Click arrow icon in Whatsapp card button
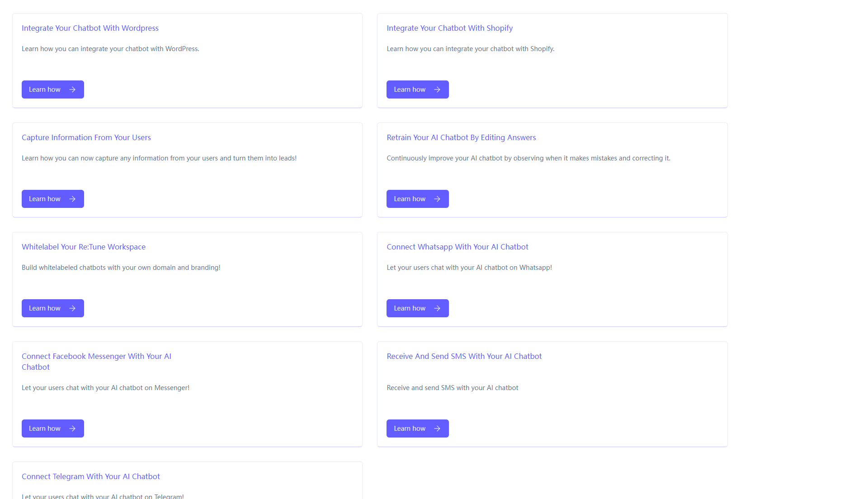This screenshot has width=868, height=499. pyautogui.click(x=437, y=308)
